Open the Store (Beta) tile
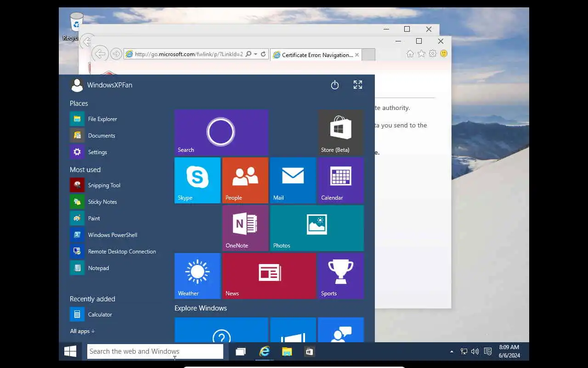This screenshot has height=368, width=588. [341, 132]
